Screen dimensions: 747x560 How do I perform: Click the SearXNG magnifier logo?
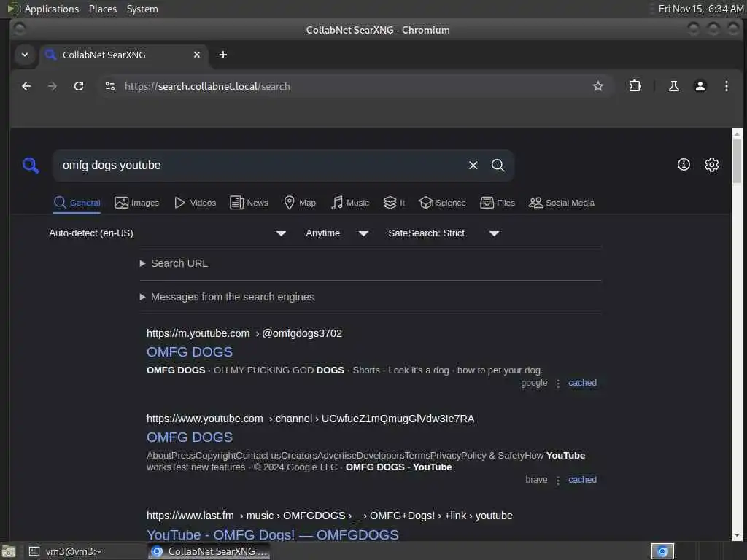(x=31, y=166)
